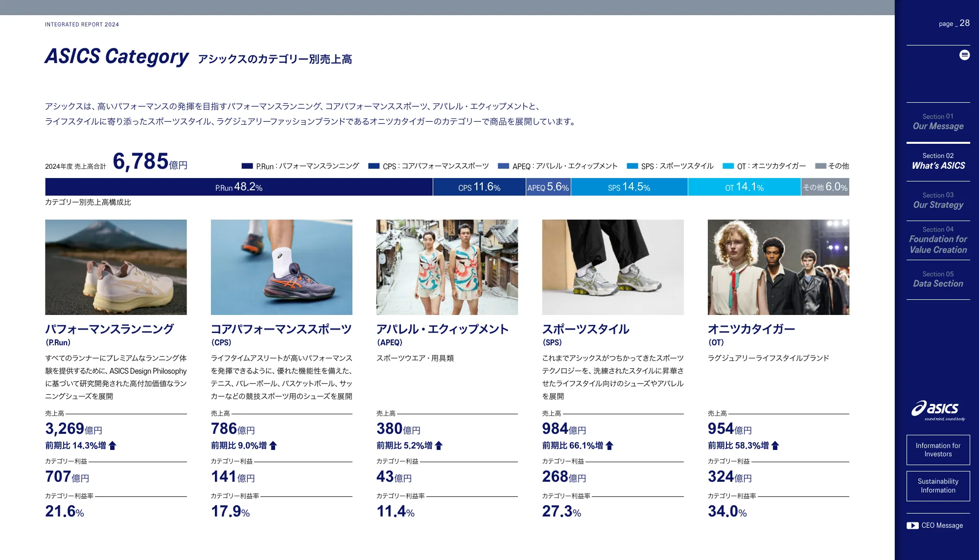Click the CEO Message video icon
The width and height of the screenshot is (979, 560).
click(912, 525)
